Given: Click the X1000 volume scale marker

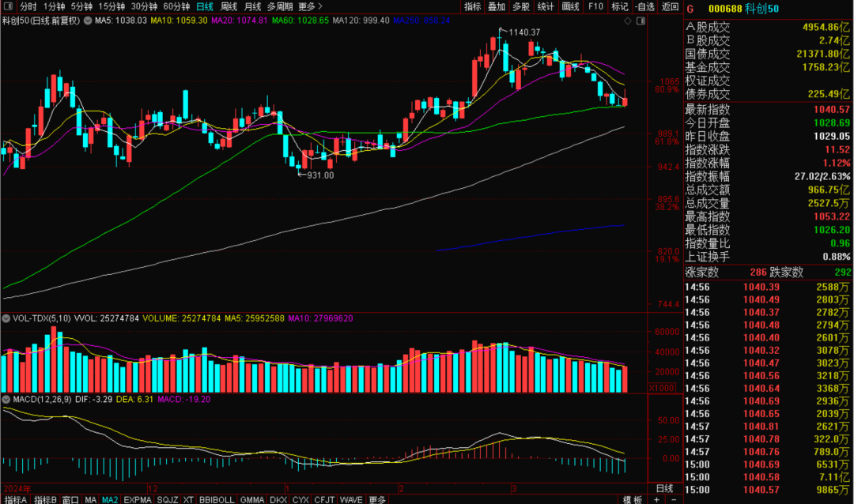Looking at the screenshot, I should [x=660, y=388].
